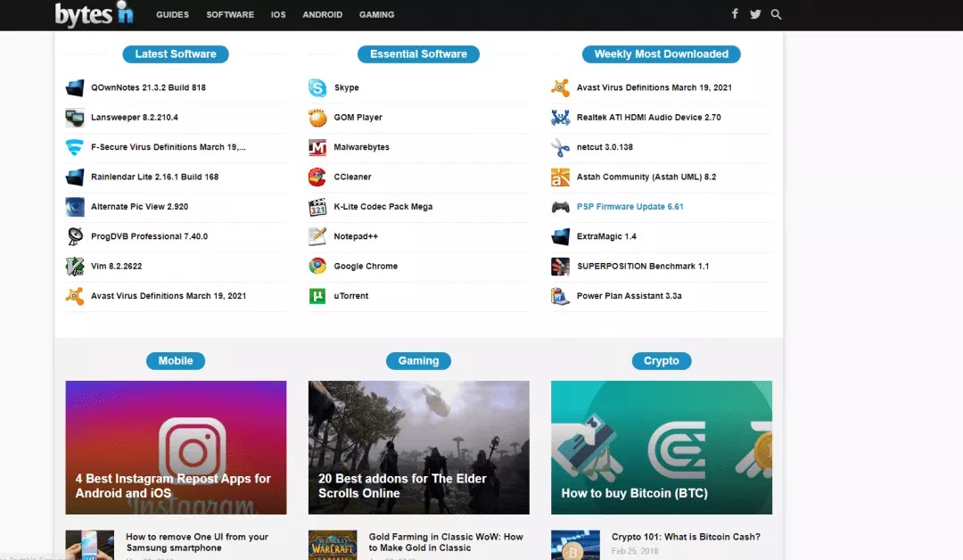
Task: Click the ExtraMagic app icon
Action: click(x=560, y=236)
